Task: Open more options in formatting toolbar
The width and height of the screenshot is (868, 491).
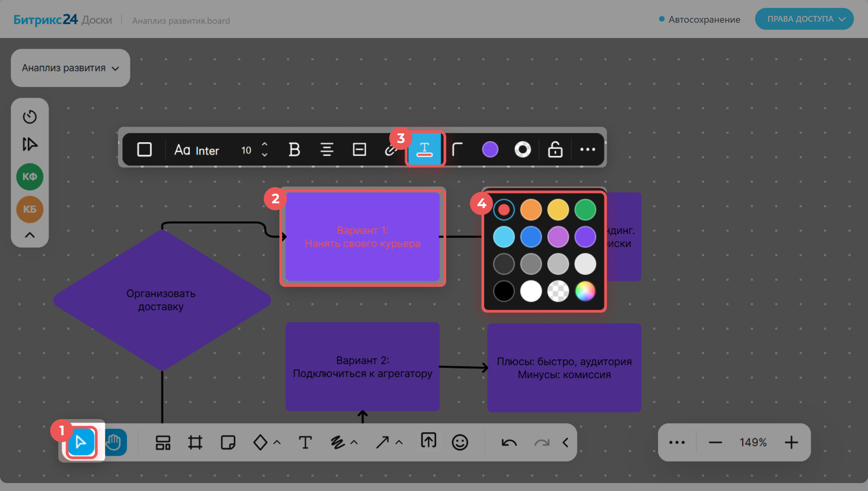Action: coord(587,150)
